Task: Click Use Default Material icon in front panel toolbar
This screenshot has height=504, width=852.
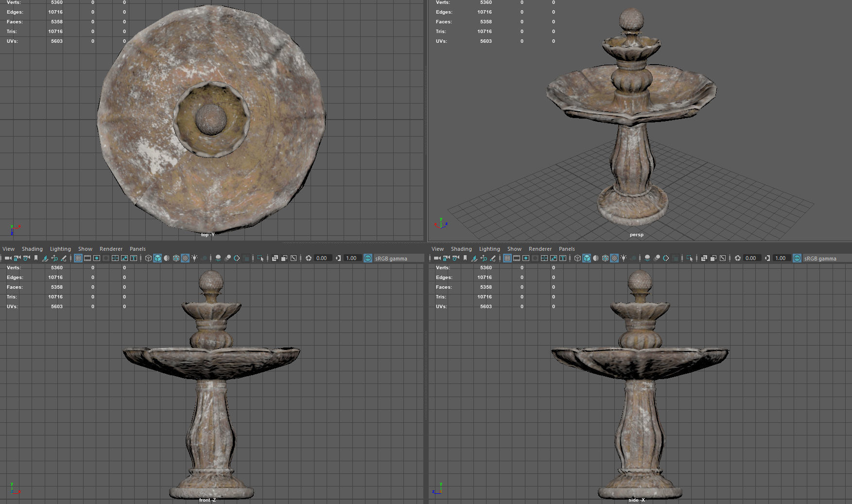Action: [167, 258]
